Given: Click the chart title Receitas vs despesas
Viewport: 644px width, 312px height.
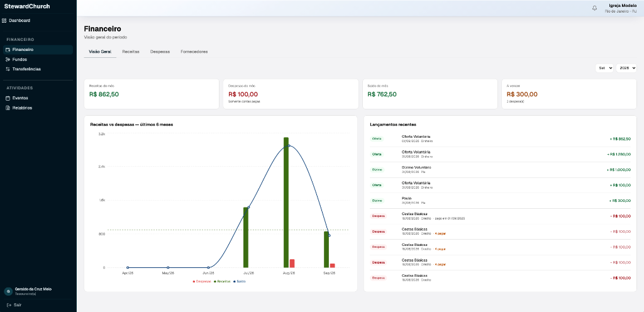Looking at the screenshot, I should tap(131, 124).
